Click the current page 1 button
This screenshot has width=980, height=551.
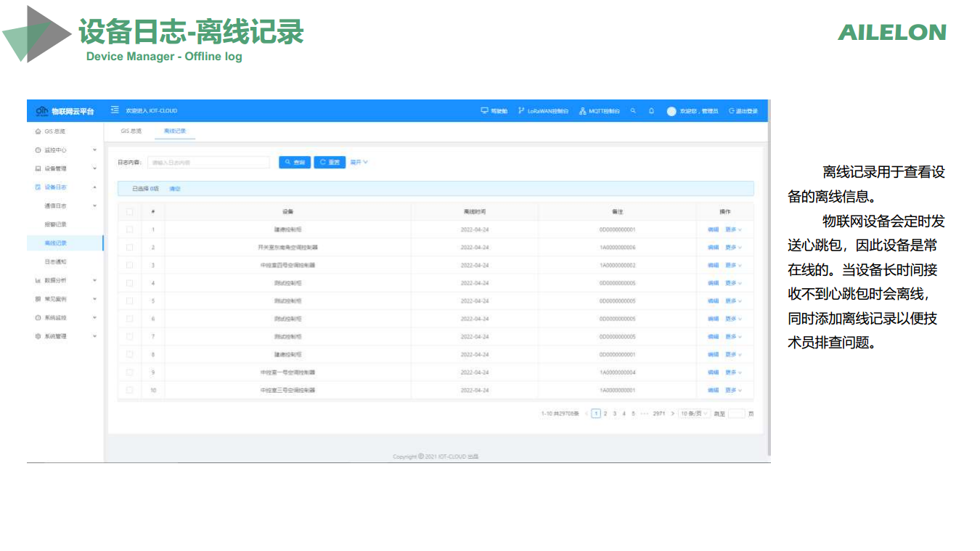coord(596,414)
